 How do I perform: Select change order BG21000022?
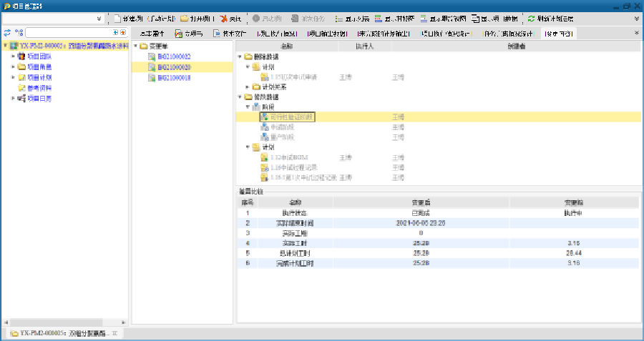click(168, 56)
